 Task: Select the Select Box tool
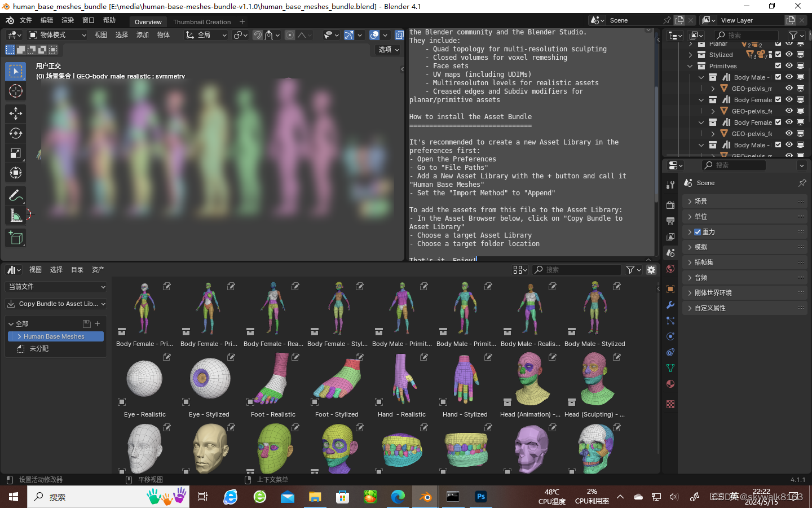pyautogui.click(x=16, y=71)
